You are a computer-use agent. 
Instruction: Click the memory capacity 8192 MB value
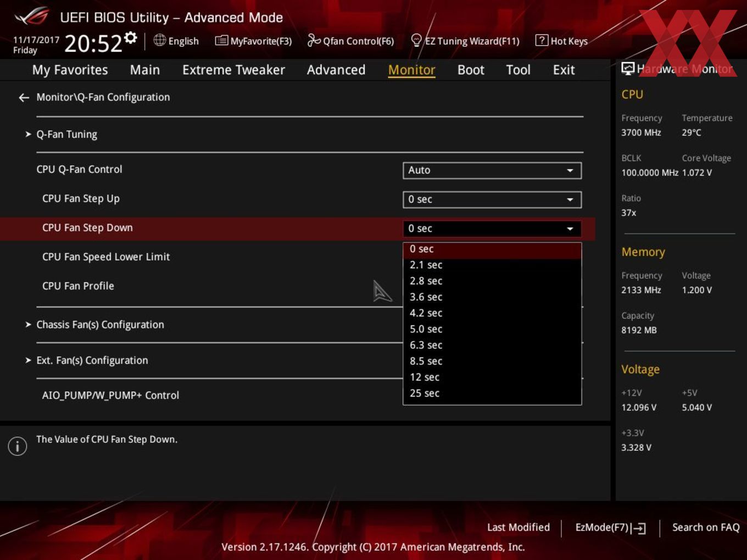click(639, 331)
